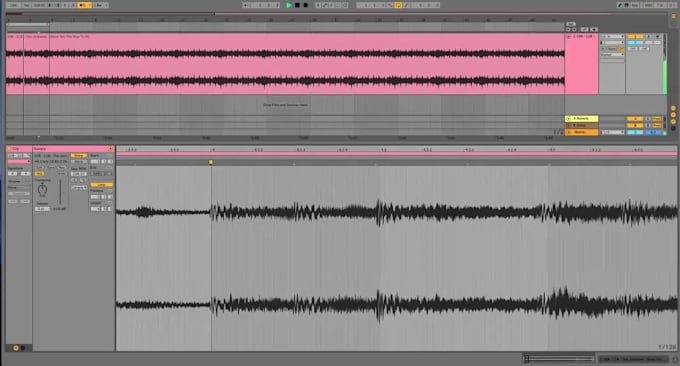Click the Clip box title bar
The image size is (680, 366).
click(x=19, y=149)
